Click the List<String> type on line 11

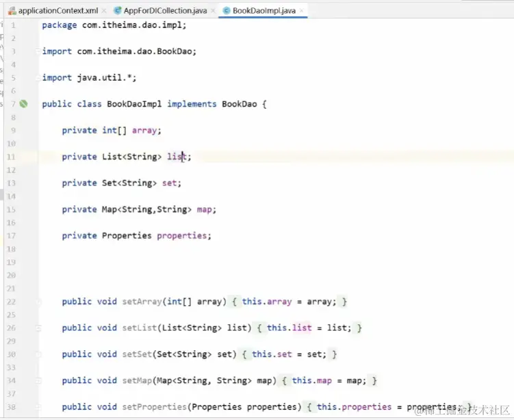tap(132, 157)
